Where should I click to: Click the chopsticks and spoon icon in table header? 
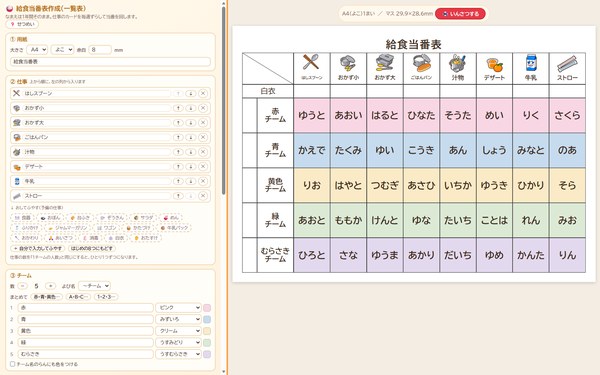[311, 62]
